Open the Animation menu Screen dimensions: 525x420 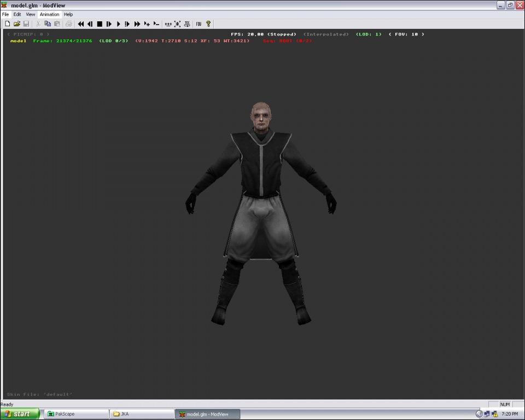49,14
